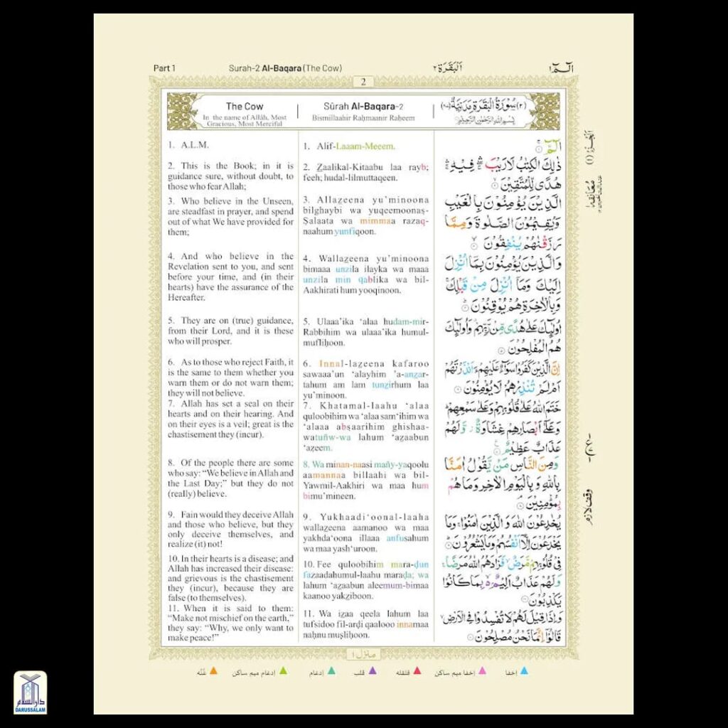This screenshot has height=728, width=728.
Task: Select 'The Cow' title in banner
Action: pos(244,107)
